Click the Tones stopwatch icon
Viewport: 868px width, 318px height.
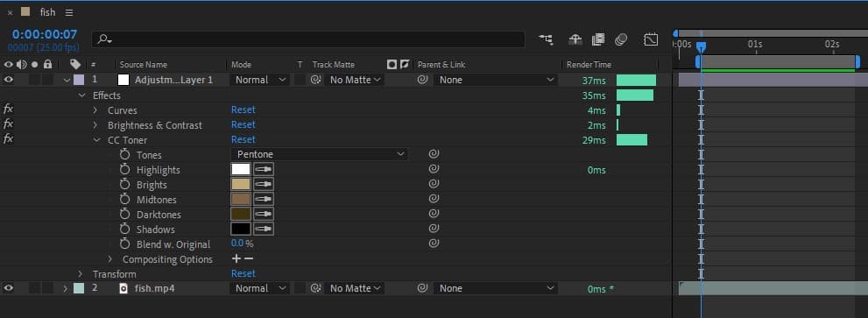click(124, 154)
